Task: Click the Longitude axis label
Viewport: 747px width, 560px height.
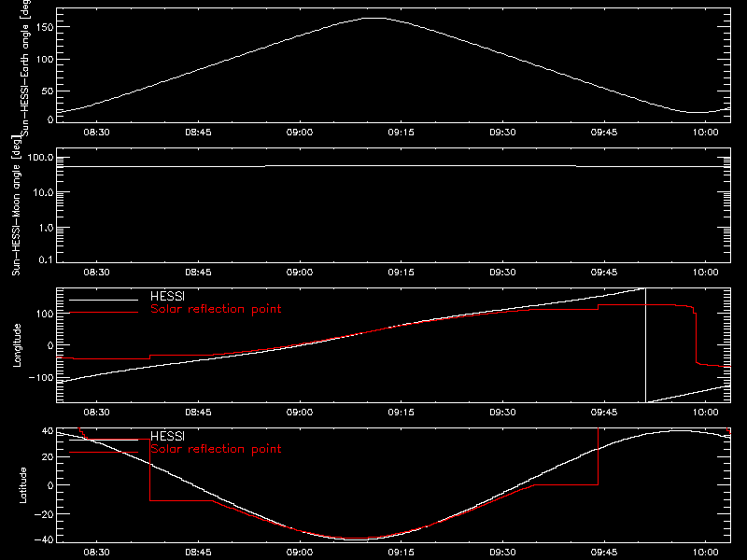Action: (17, 345)
